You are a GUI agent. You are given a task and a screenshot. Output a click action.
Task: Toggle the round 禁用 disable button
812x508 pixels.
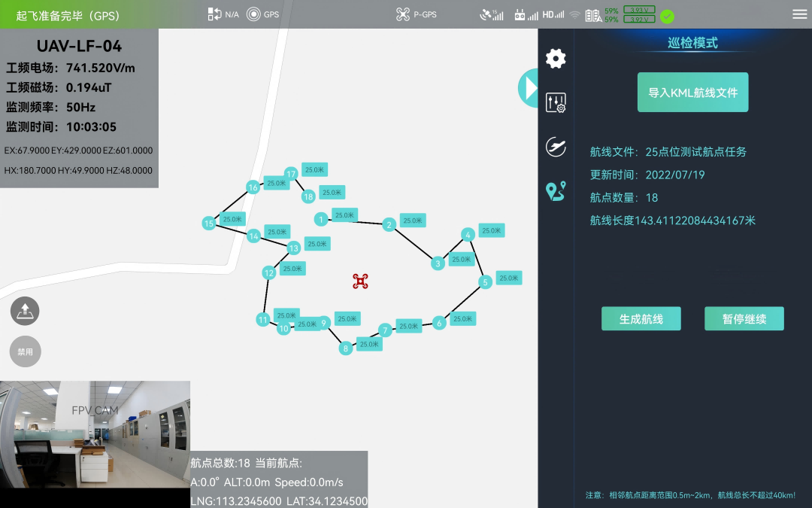[25, 351]
